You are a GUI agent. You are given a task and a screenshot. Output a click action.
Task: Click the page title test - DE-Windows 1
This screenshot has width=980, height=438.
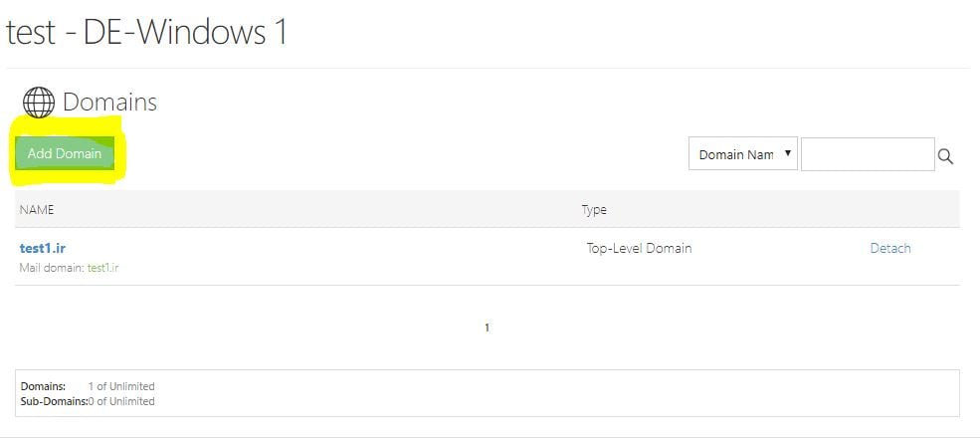click(x=145, y=31)
